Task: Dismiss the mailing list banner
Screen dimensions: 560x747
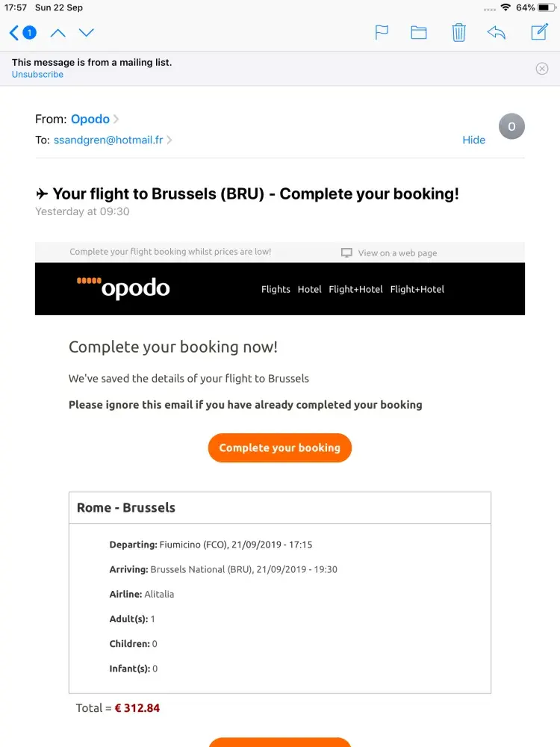Action: pos(542,69)
